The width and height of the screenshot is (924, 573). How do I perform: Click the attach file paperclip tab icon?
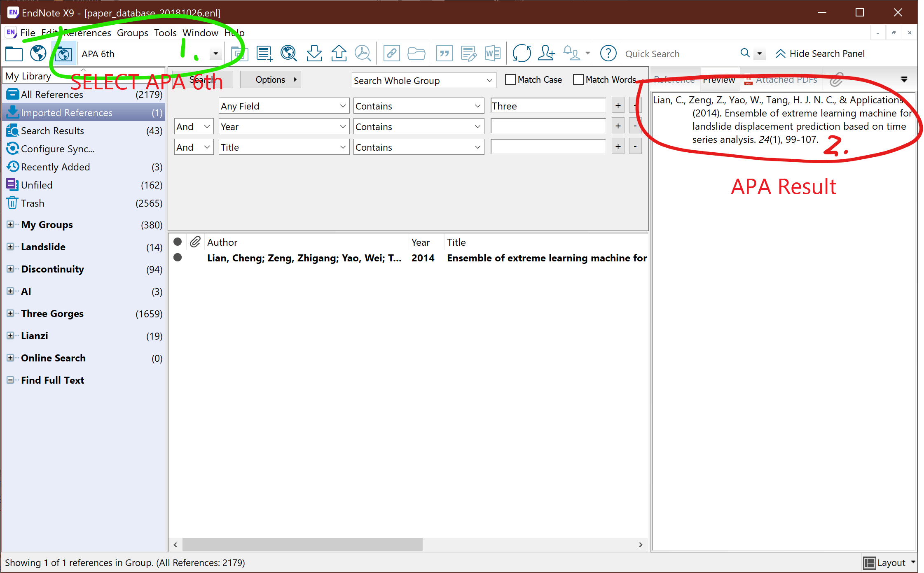coord(836,79)
